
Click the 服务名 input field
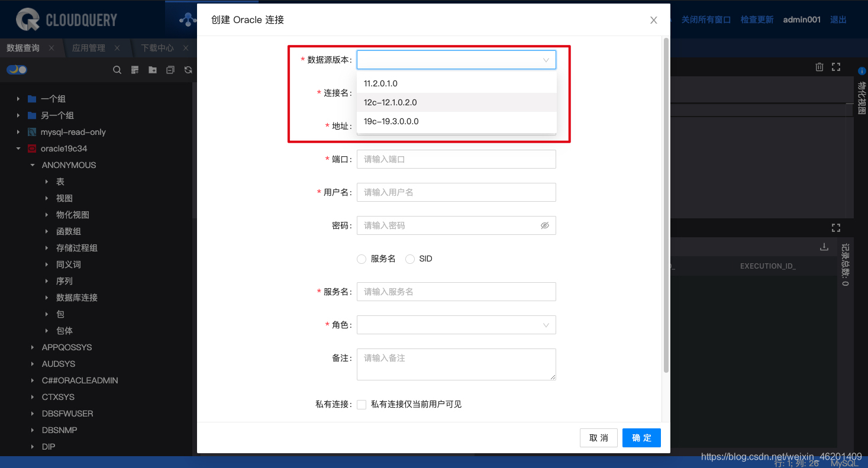tap(456, 292)
